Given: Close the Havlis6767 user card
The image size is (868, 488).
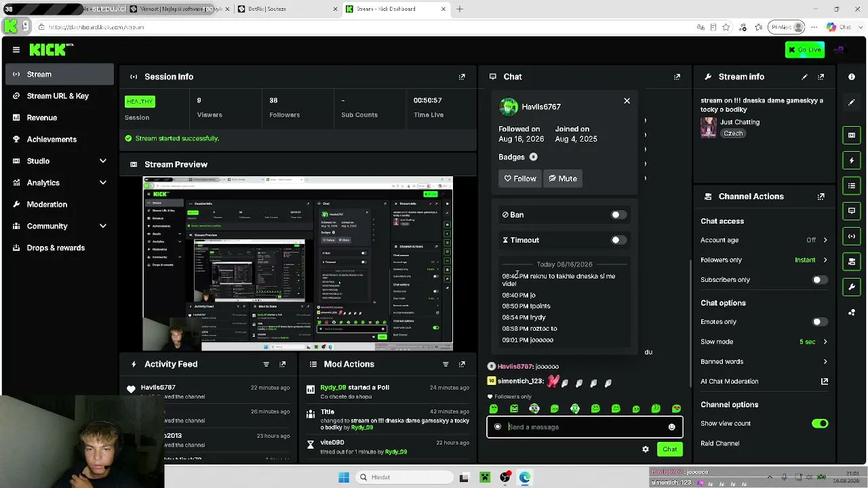Looking at the screenshot, I should [627, 101].
